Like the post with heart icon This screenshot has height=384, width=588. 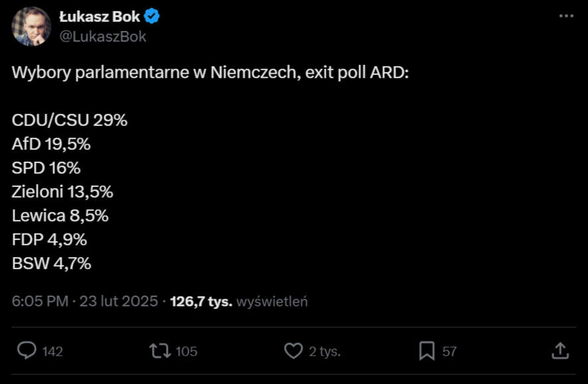[293, 351]
